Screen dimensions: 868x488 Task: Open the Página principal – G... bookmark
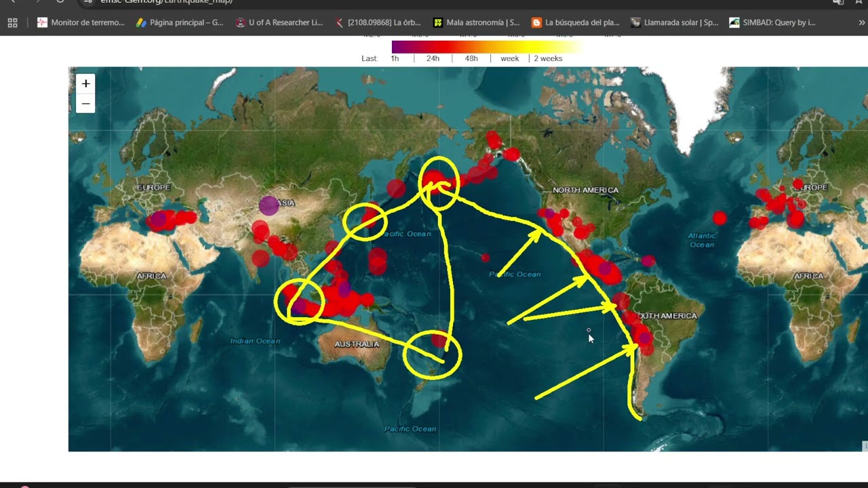pos(179,22)
